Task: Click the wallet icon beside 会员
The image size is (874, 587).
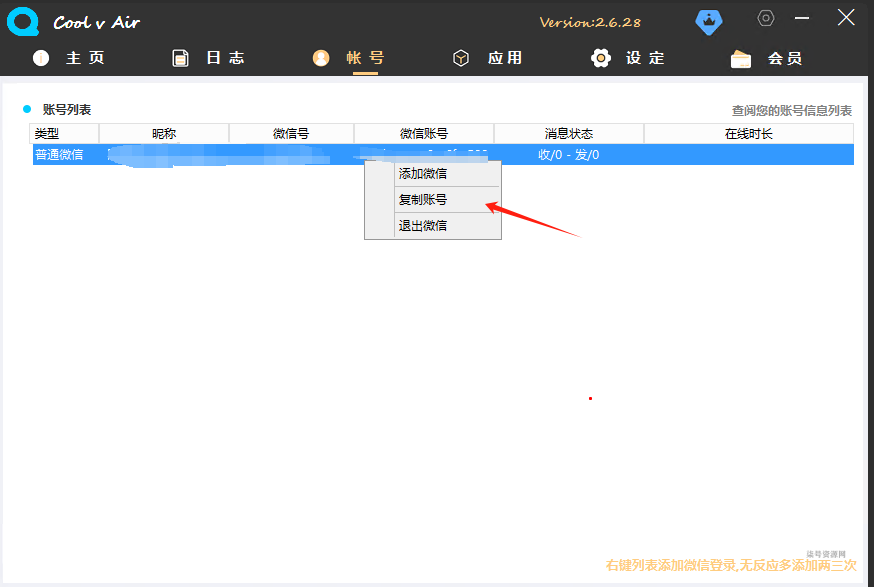Action: pos(741,59)
